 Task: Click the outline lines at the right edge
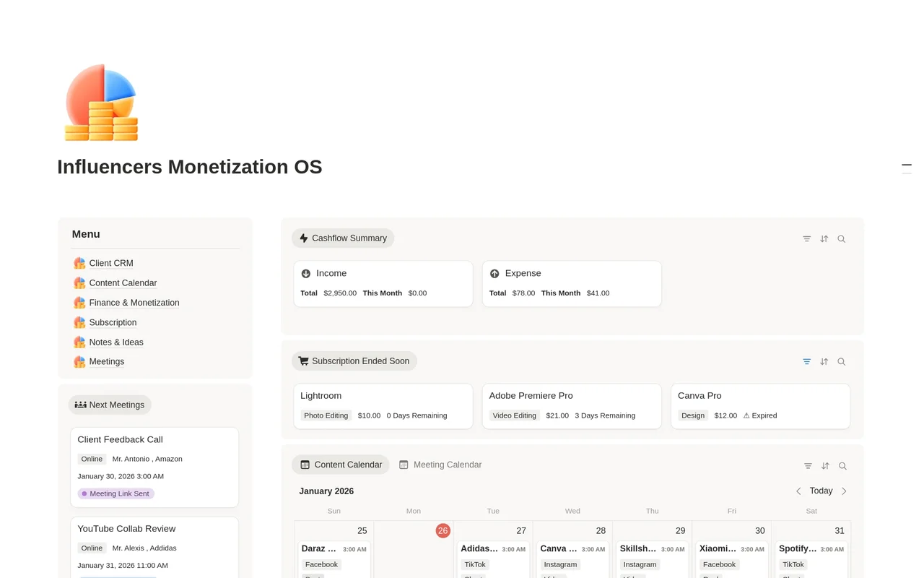[x=907, y=169]
